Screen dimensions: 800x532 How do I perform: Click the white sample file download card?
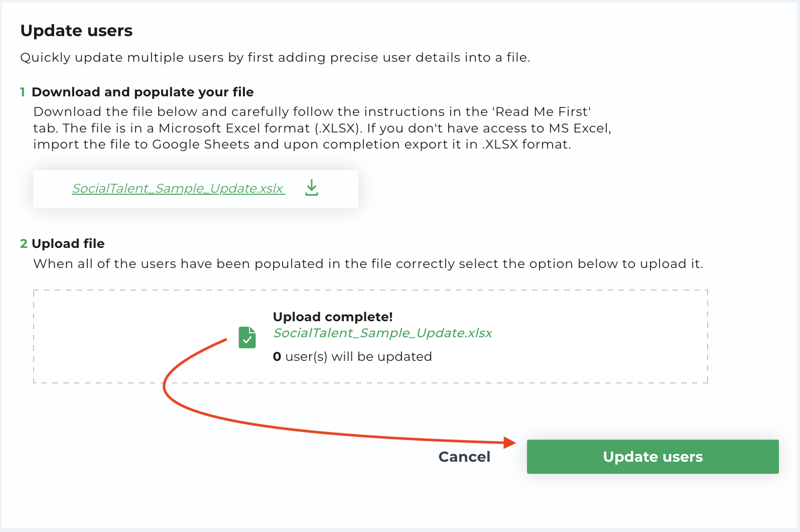[196, 189]
